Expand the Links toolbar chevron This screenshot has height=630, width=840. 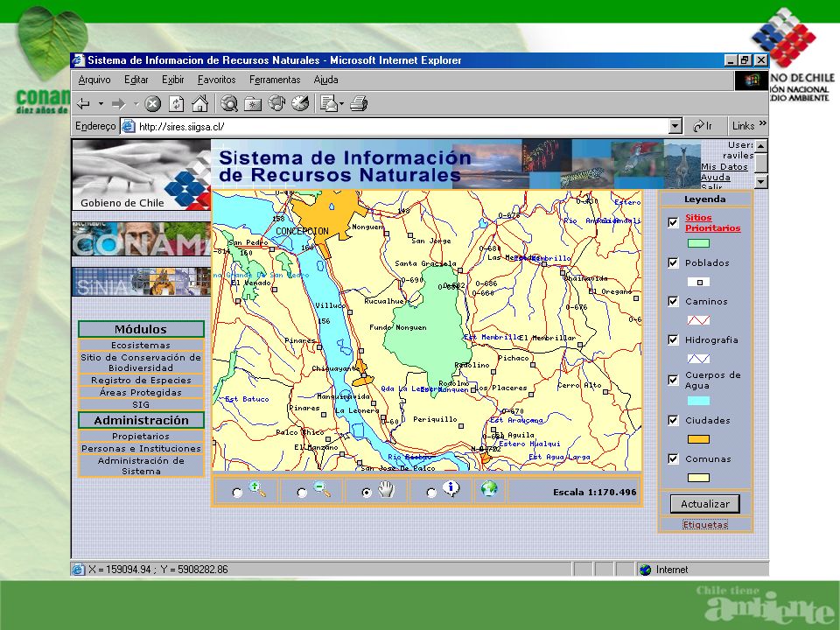(763, 123)
